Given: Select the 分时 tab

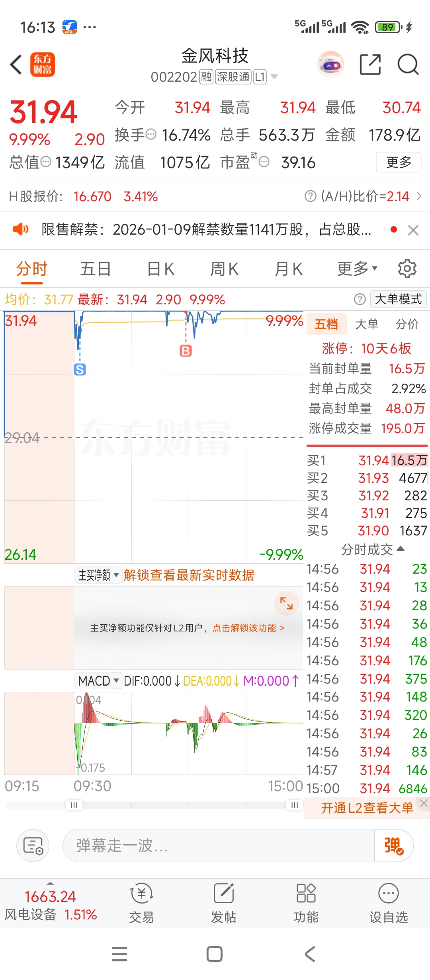Looking at the screenshot, I should tap(32, 269).
